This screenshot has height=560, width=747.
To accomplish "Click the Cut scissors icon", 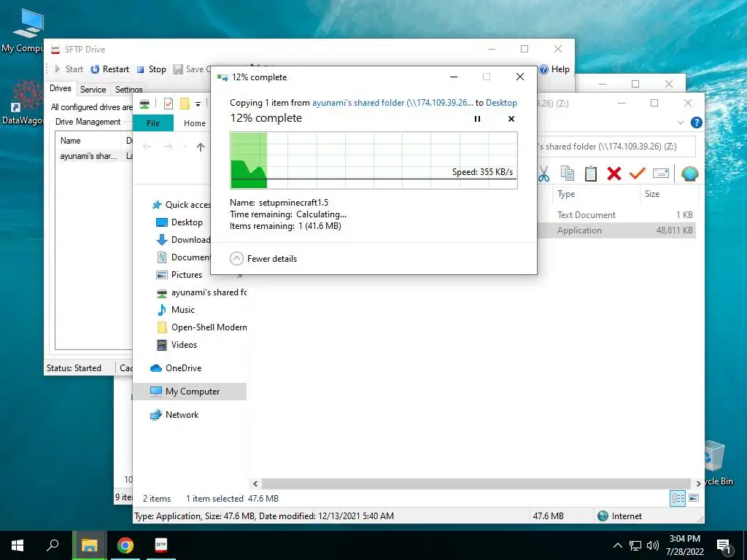I will (x=543, y=174).
